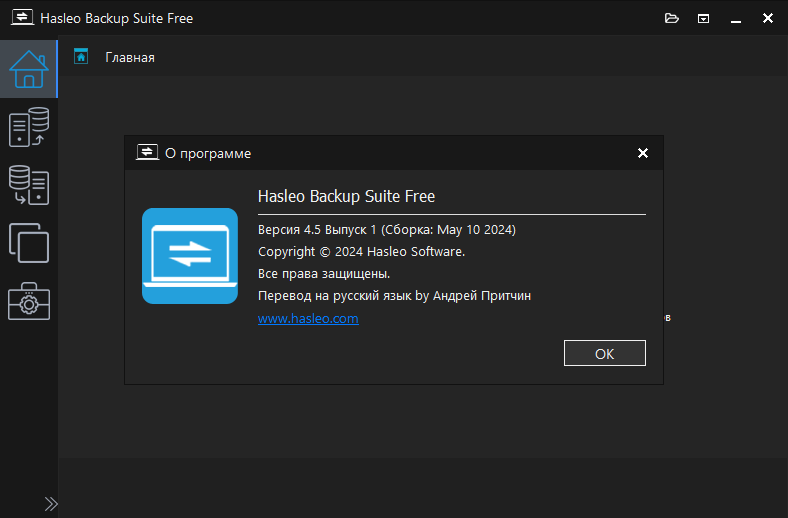The image size is (788, 518).
Task: Click the About dialog title icon
Action: point(147,152)
